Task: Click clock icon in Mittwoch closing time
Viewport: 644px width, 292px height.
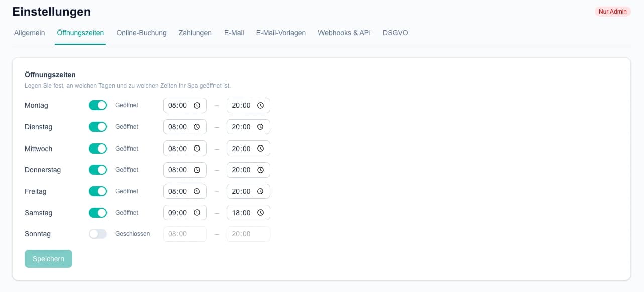Action: (260, 149)
